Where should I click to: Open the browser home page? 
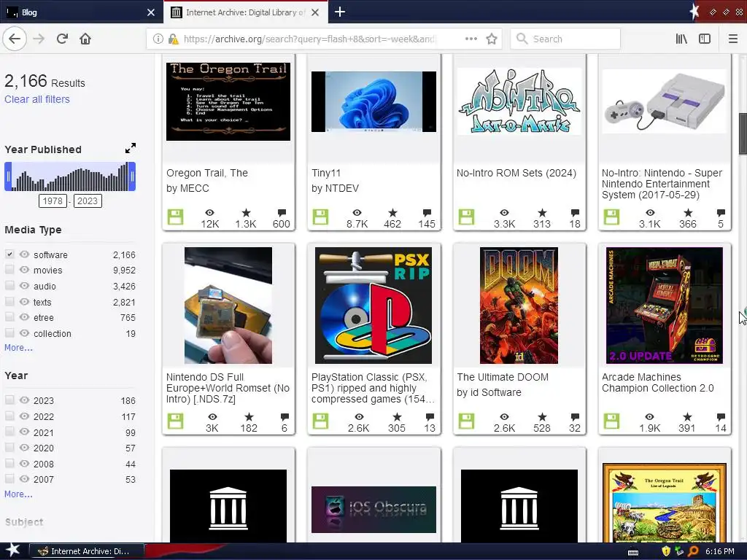click(x=85, y=39)
